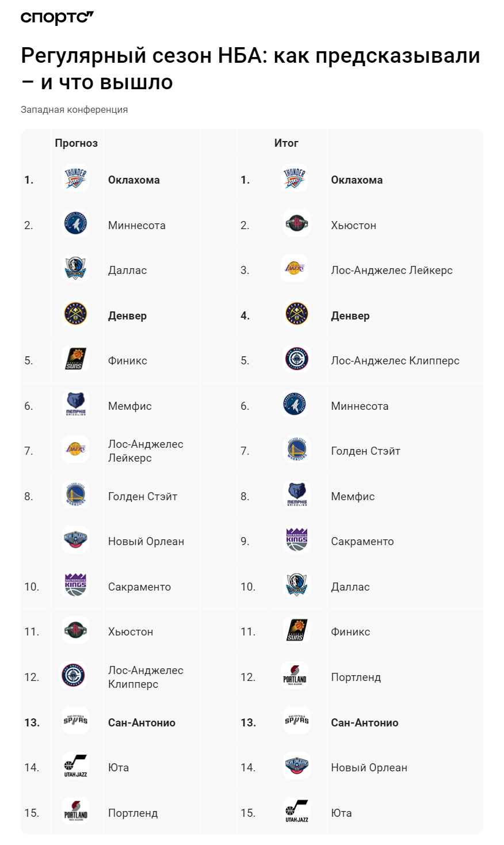Viewport: 504px width, 845px height.
Task: Click the Utah Jazz logo in the Прогноз column
Action: click(x=75, y=767)
